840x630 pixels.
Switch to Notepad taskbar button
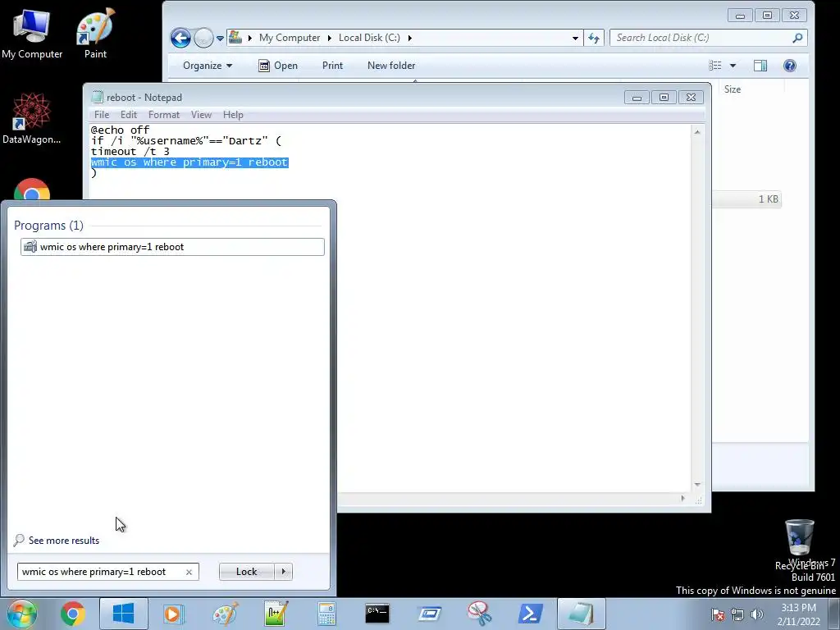pos(582,614)
